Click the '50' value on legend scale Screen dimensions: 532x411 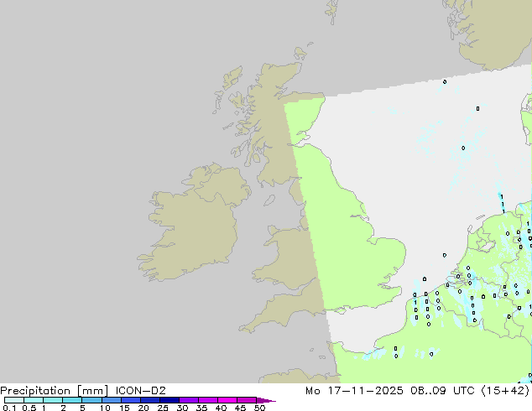[x=260, y=409]
